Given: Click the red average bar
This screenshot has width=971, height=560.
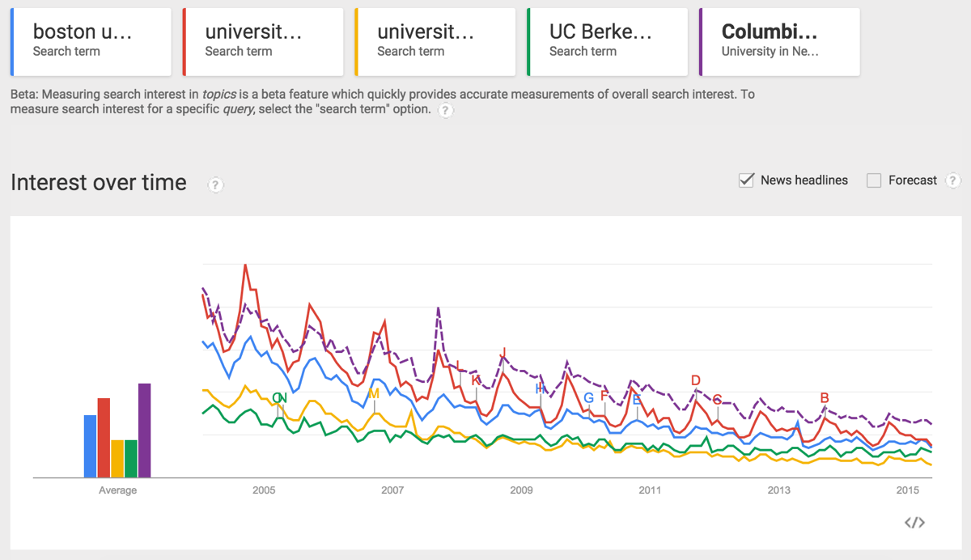Looking at the screenshot, I should pos(104,438).
